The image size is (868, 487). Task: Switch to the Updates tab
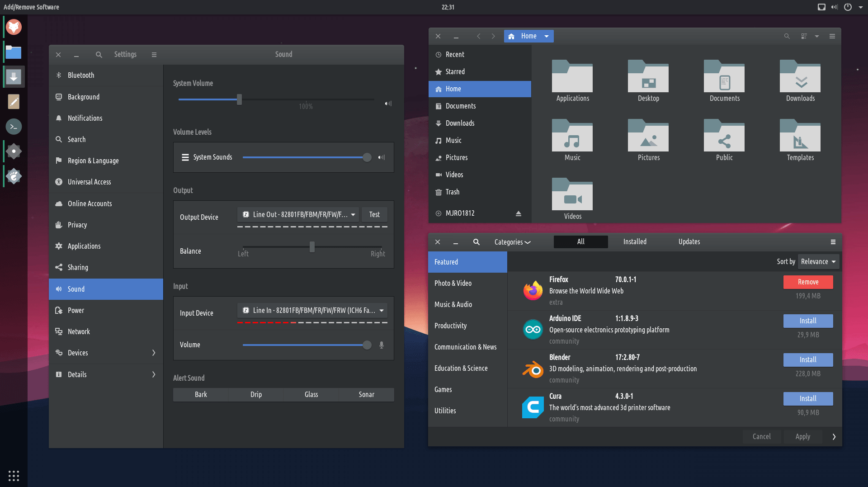tap(689, 242)
